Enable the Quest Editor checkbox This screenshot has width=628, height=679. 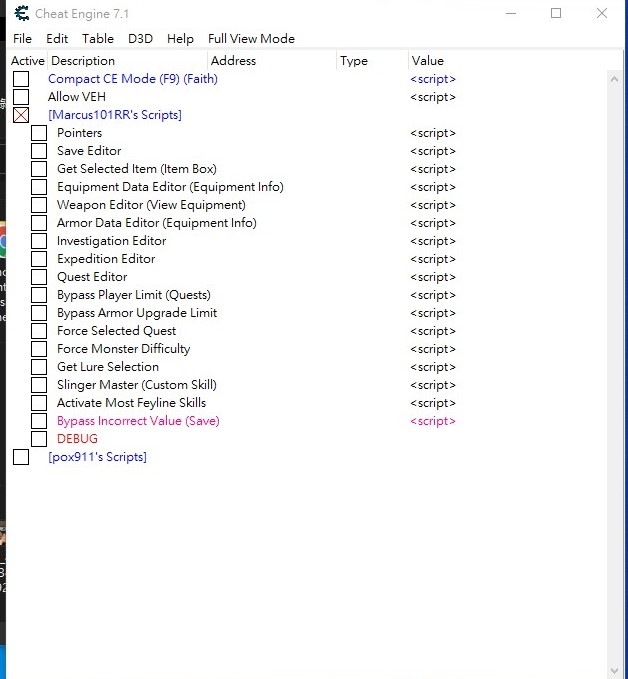pyautogui.click(x=39, y=277)
